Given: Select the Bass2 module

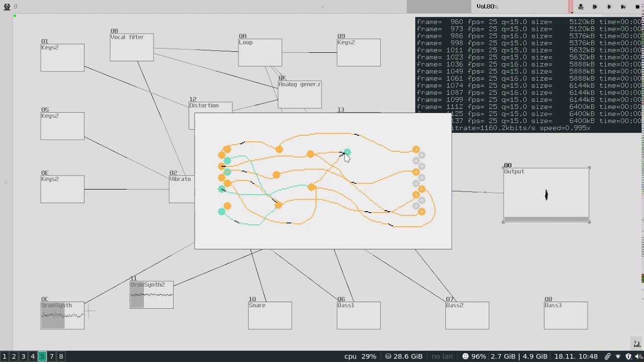Looking at the screenshot, I should coord(467,316).
